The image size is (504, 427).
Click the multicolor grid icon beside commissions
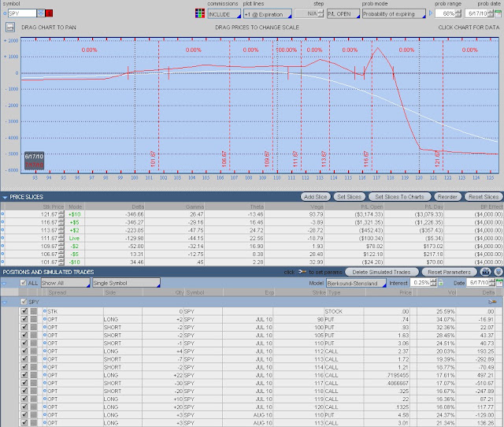199,13
